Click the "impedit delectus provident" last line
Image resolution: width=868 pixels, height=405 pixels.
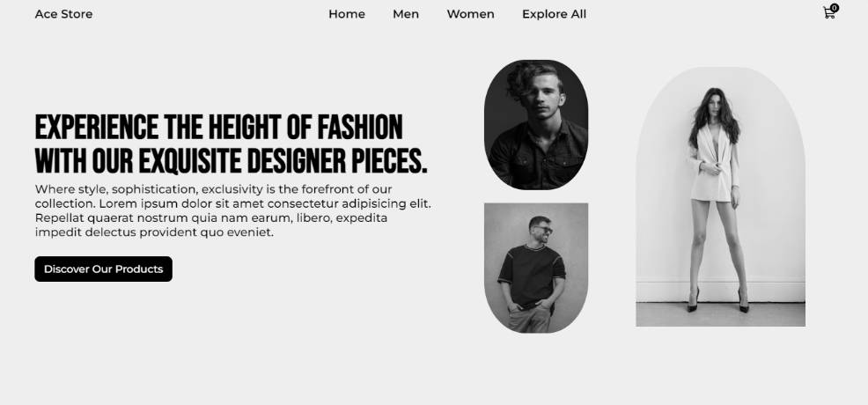point(154,232)
